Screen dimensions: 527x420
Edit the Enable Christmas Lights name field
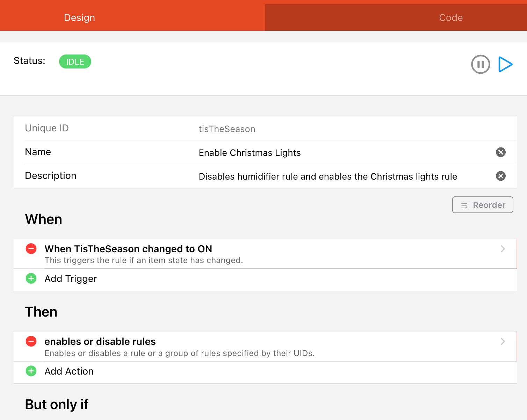coord(250,152)
